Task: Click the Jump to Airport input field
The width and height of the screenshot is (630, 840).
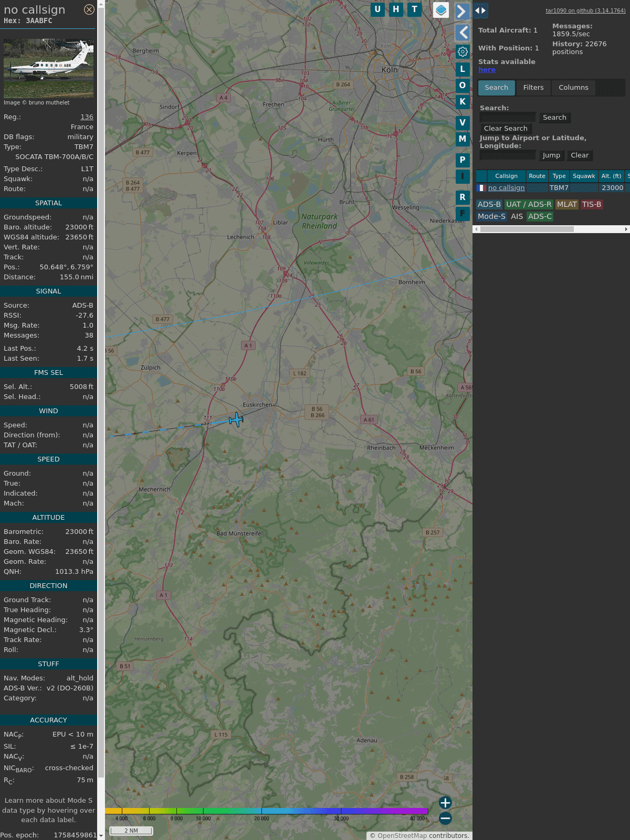Action: [508, 155]
